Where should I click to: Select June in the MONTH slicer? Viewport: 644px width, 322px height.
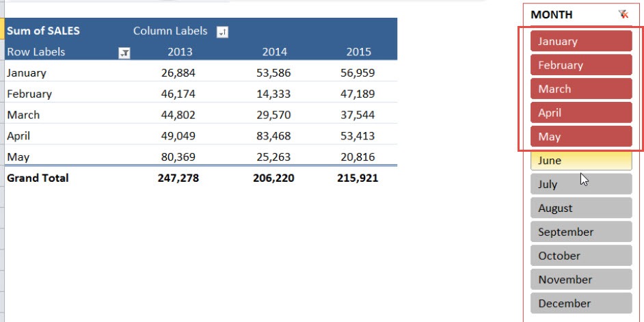[580, 161]
